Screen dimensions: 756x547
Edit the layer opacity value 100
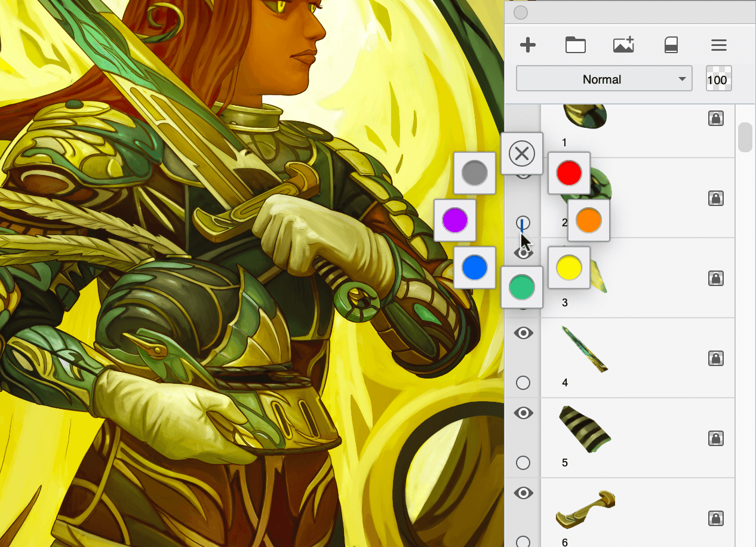[x=718, y=79]
